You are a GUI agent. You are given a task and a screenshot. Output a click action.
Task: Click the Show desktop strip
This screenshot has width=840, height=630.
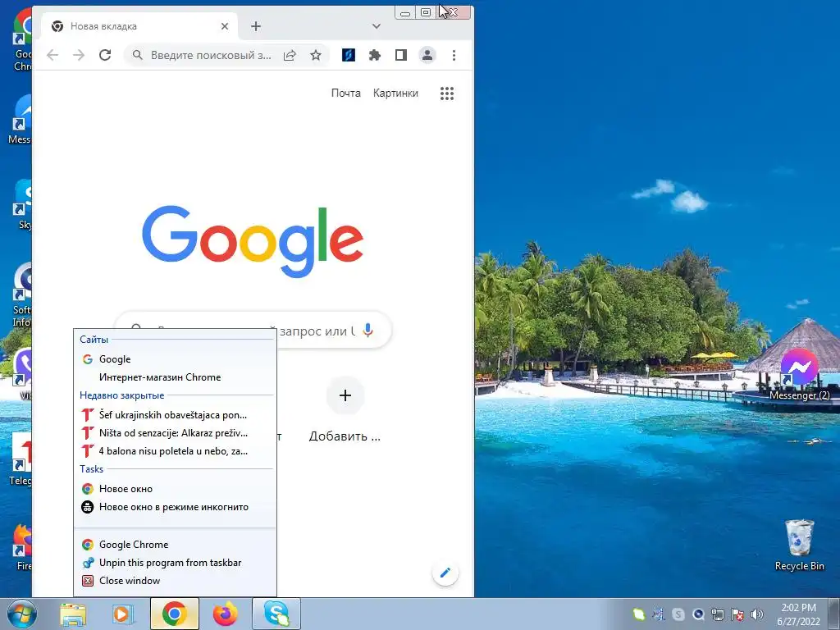[836, 614]
